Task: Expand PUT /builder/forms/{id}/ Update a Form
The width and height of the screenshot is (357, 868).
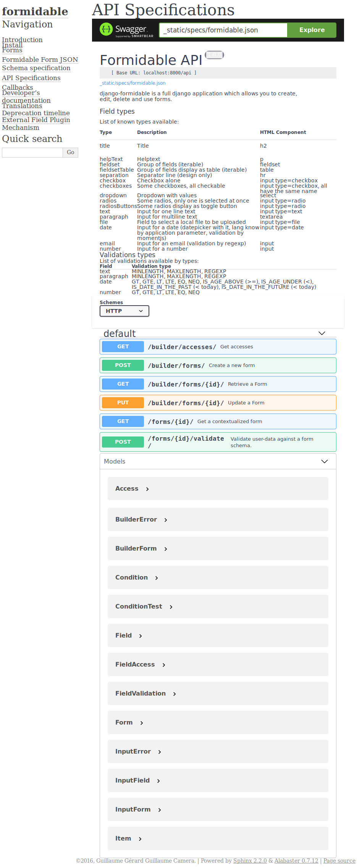Action: 218,403
